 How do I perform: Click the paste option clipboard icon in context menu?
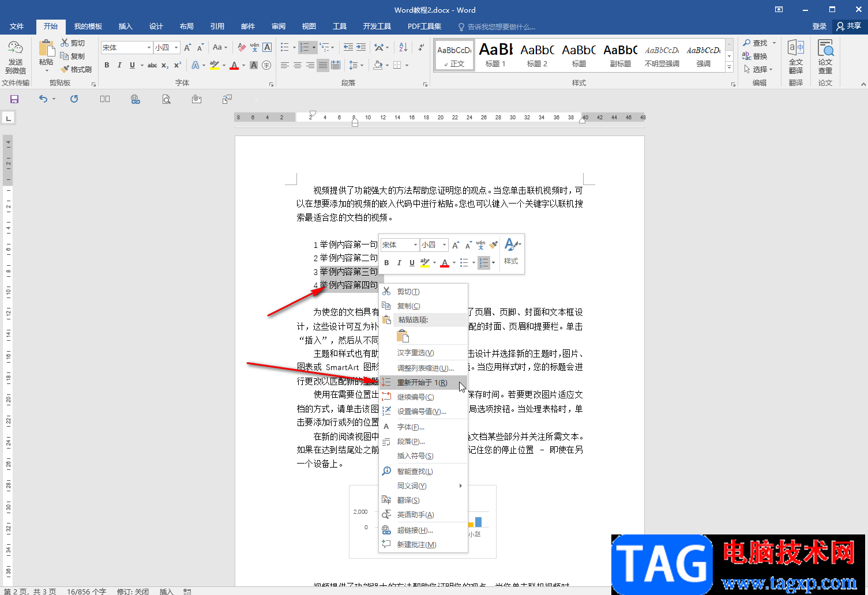(x=403, y=336)
